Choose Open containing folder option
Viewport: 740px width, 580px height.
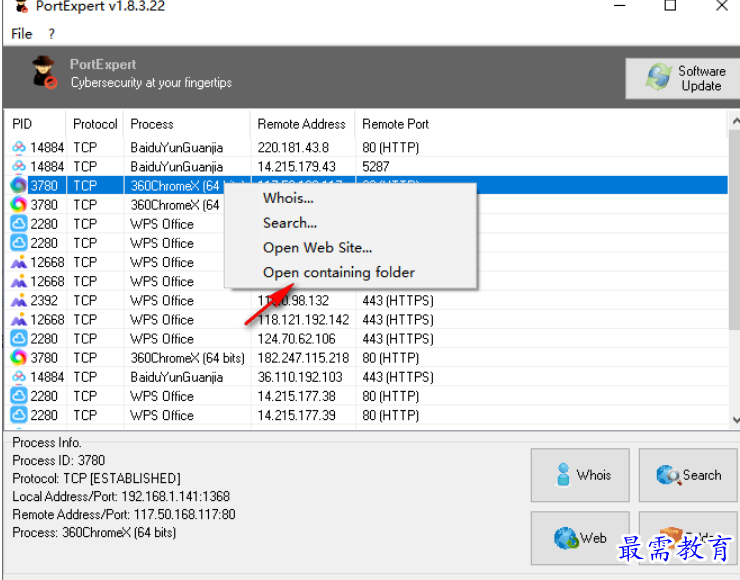click(x=338, y=272)
